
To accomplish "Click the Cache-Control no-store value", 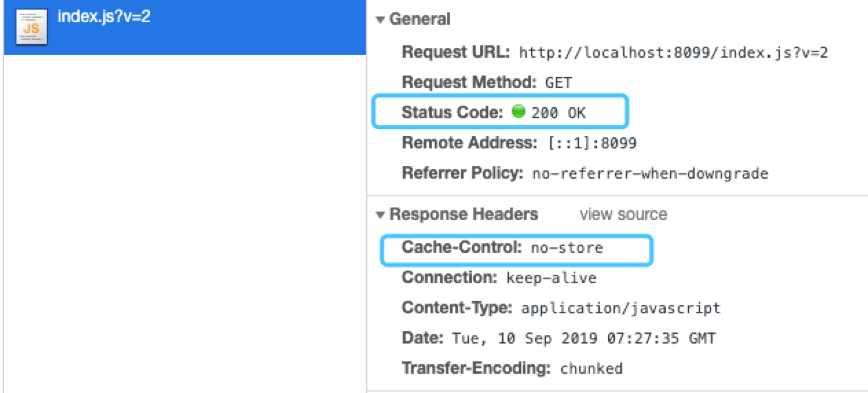I will coord(567,248).
